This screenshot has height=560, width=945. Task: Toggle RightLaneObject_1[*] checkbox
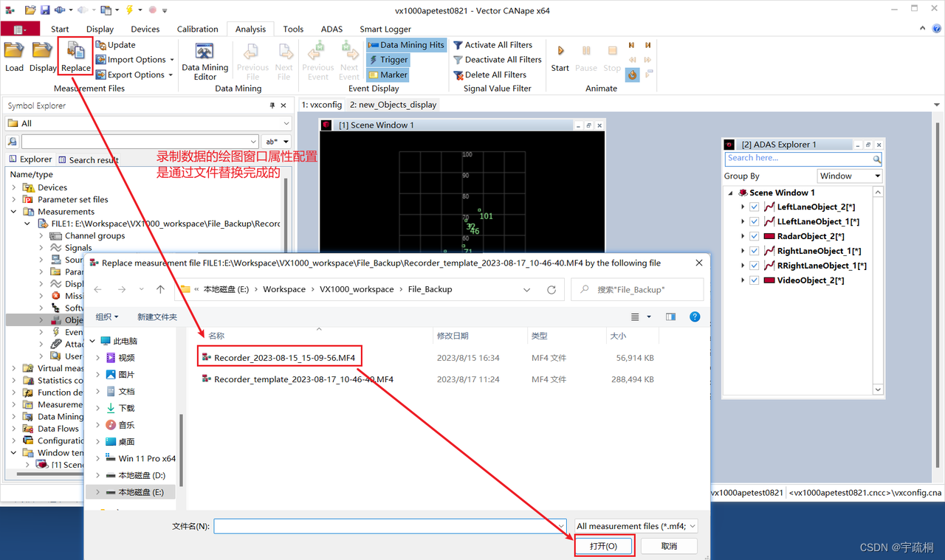pos(754,252)
